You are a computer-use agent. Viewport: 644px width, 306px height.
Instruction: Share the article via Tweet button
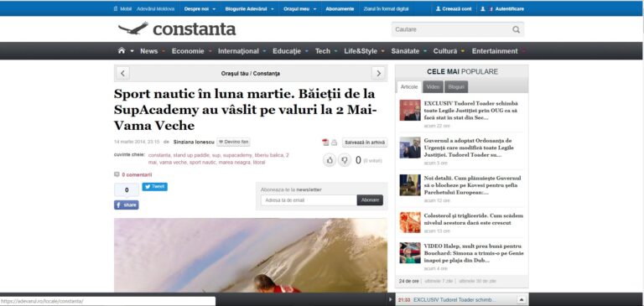pos(155,186)
